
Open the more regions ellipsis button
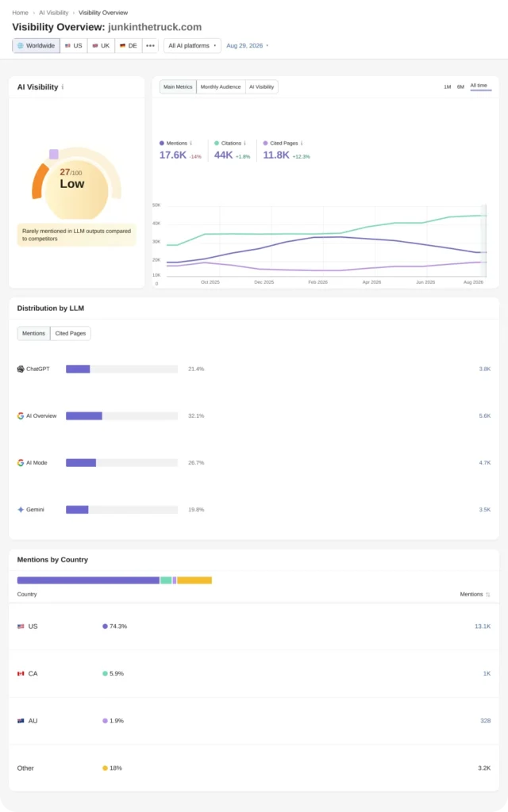point(150,45)
